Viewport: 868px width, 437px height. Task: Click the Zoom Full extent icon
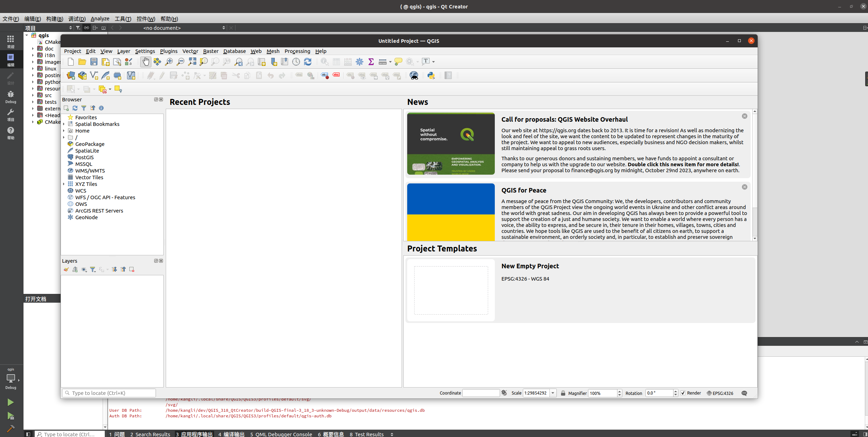[192, 62]
